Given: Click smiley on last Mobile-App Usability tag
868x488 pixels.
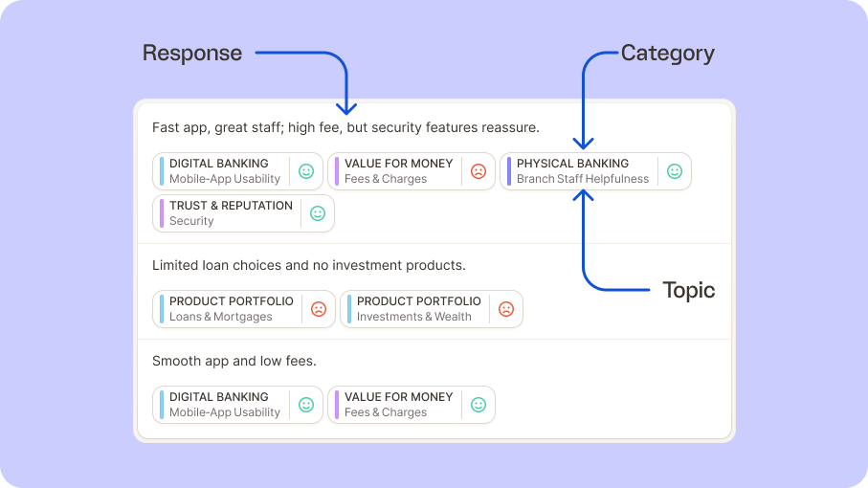Looking at the screenshot, I should click(x=306, y=405).
